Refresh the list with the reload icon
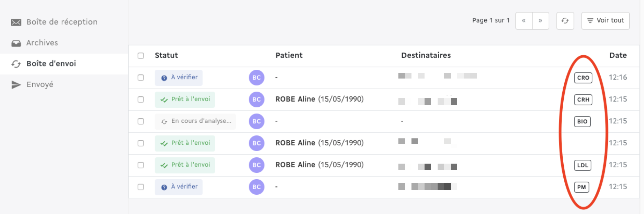644x214 pixels. 565,21
